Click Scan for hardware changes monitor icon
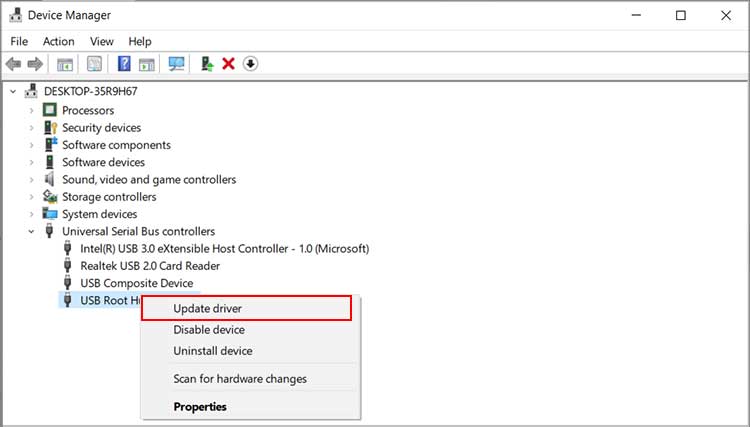Viewport: 750px width, 427px height. click(176, 64)
